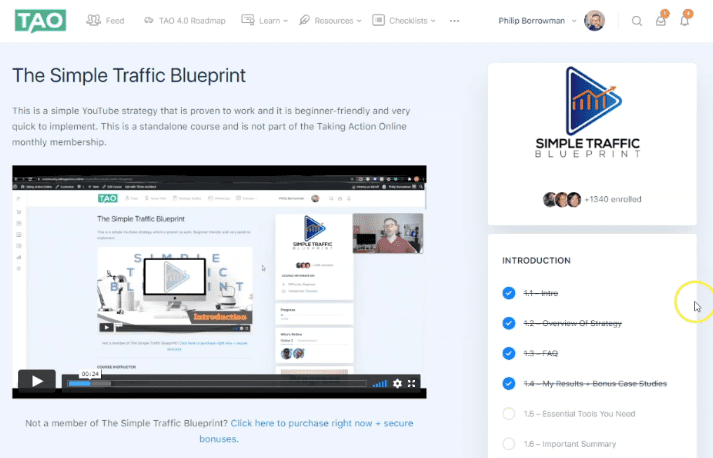Open lesson 1.3 – FAQ
This screenshot has height=458, width=713.
(541, 353)
